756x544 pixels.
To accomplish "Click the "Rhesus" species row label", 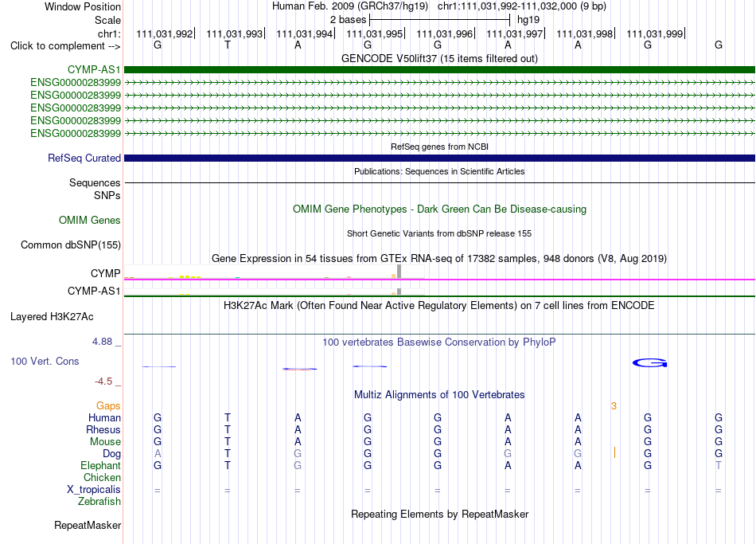I will point(103,429).
